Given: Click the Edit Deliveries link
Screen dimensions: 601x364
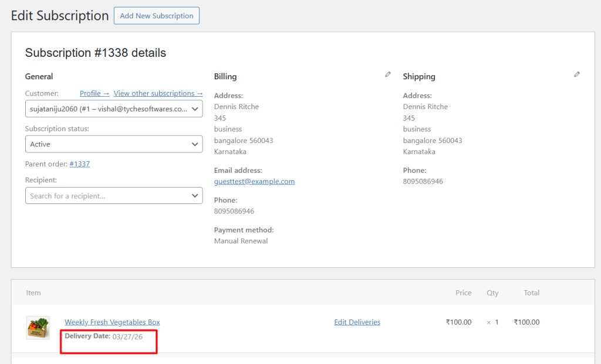Looking at the screenshot, I should (357, 322).
